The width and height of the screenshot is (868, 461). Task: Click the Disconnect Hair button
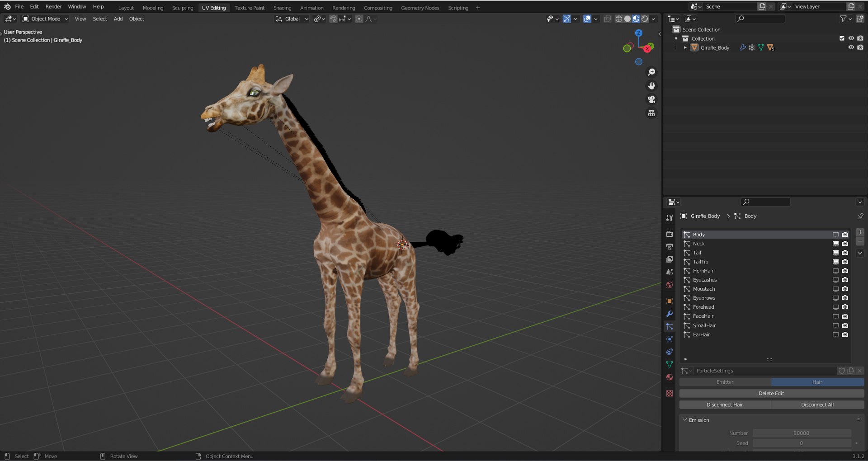[x=725, y=405]
